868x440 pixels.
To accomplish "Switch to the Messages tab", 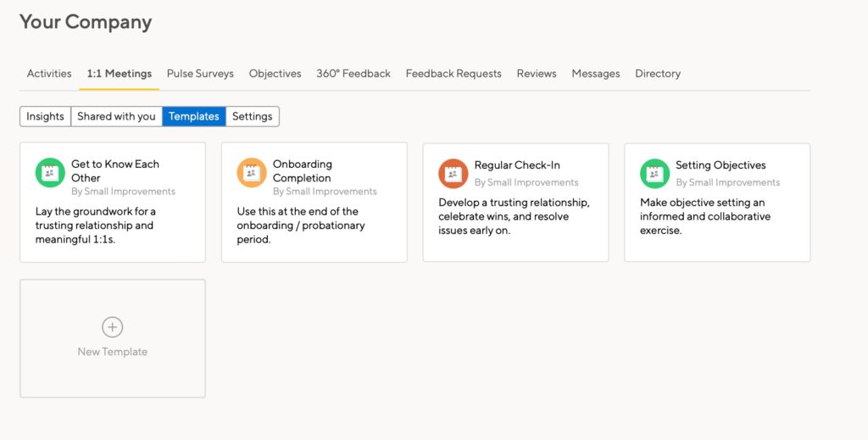I will point(596,74).
